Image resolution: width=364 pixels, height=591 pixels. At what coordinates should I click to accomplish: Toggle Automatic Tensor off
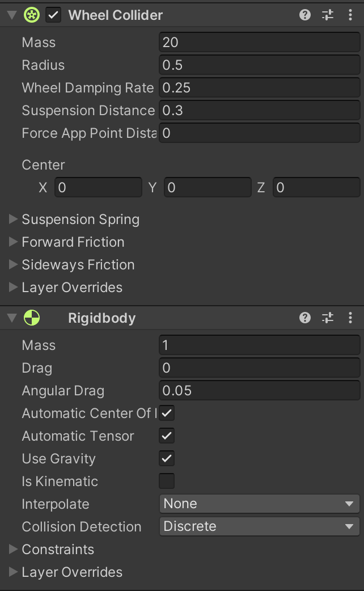pos(166,436)
